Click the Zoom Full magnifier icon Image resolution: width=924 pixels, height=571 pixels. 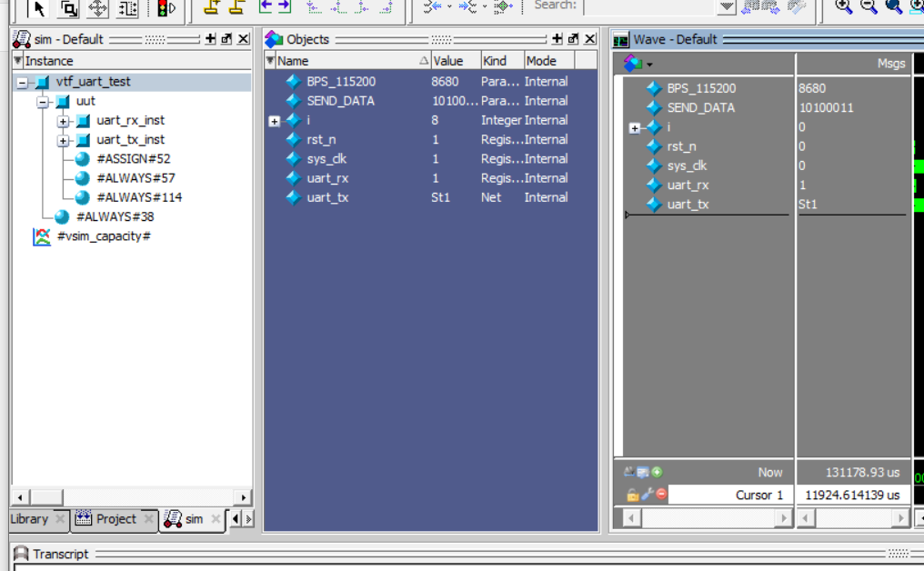tap(891, 7)
